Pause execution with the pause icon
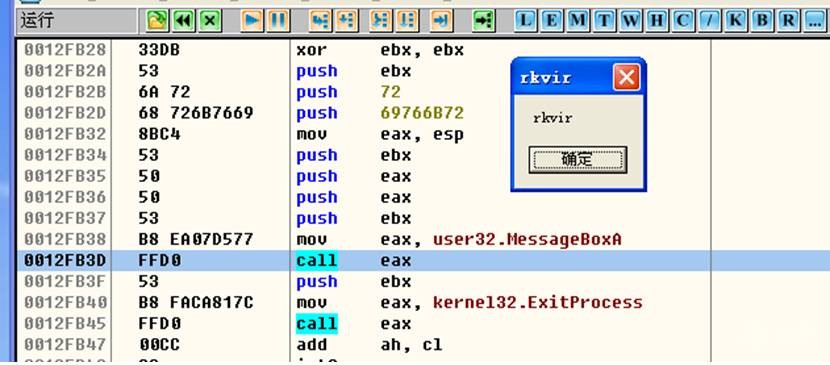Viewport: 830px width, 365px height. pyautogui.click(x=279, y=21)
